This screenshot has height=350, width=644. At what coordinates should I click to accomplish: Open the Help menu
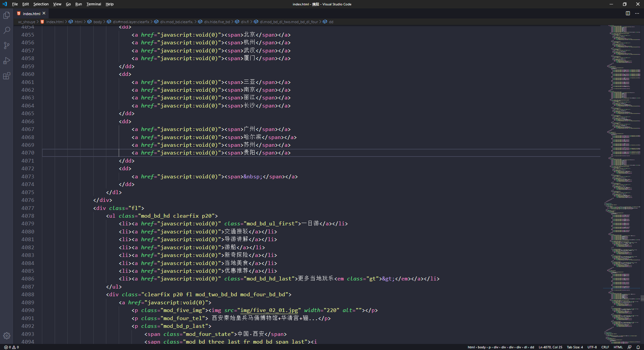click(110, 4)
